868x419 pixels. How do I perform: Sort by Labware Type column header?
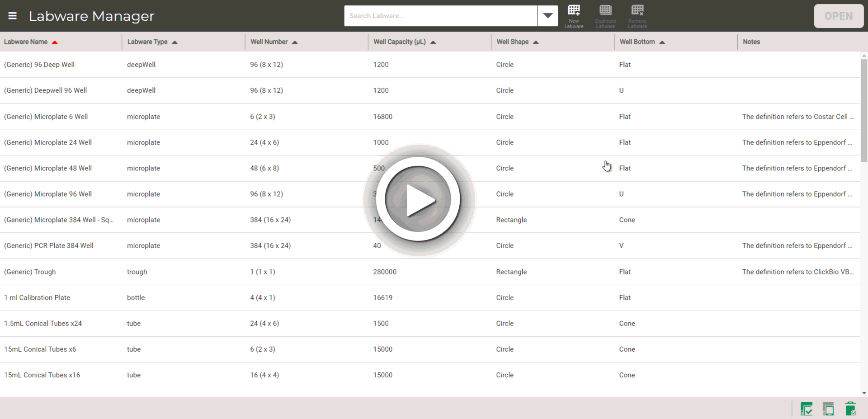[147, 42]
